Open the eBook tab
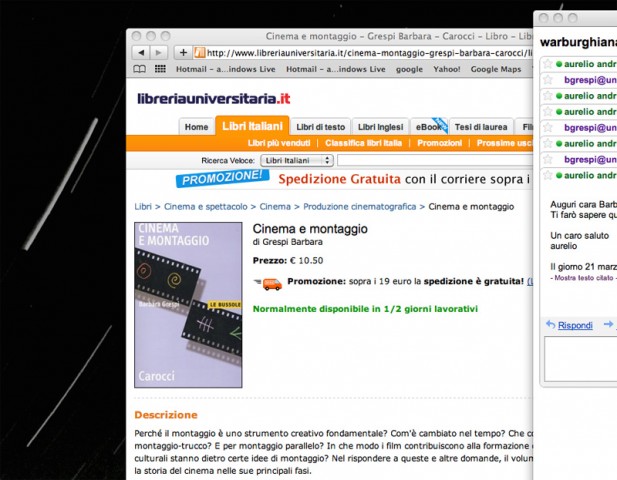 429,127
